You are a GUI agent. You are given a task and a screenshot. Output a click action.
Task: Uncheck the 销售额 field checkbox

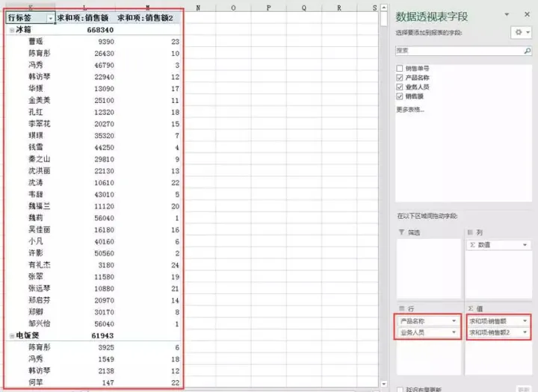click(x=399, y=96)
